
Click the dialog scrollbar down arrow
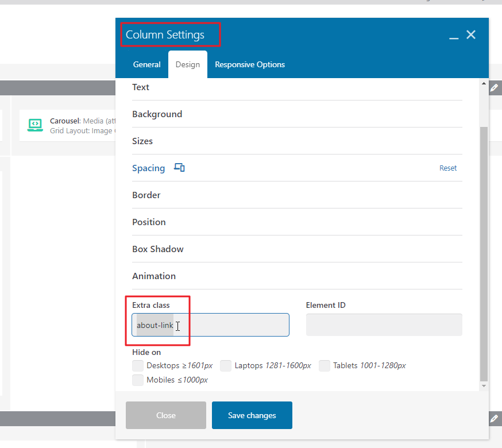[x=484, y=386]
